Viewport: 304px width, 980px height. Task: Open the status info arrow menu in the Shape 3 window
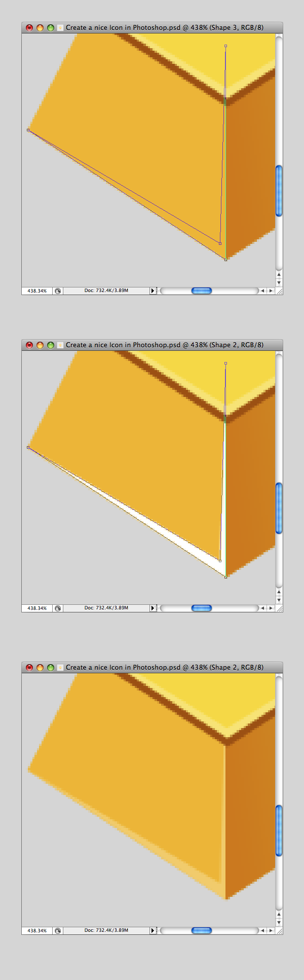[152, 291]
